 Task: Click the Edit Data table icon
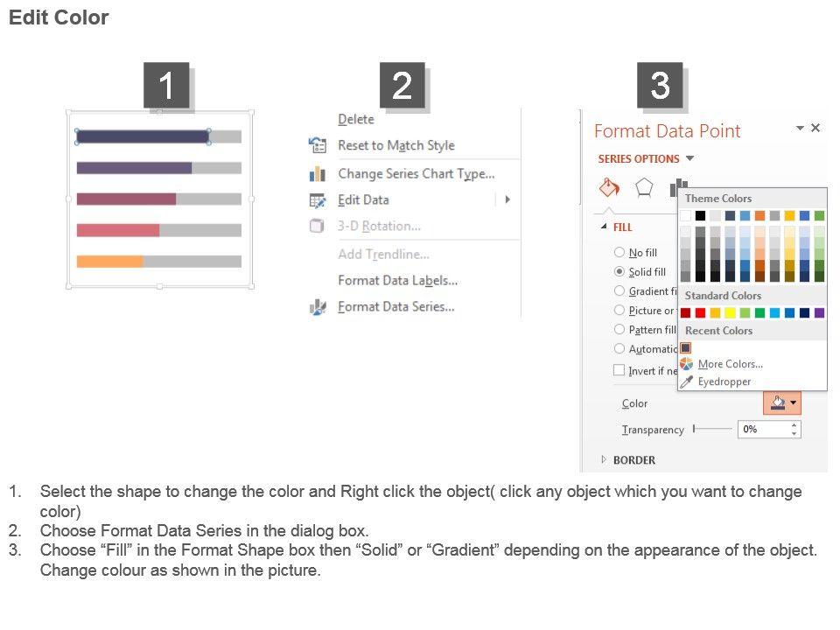[318, 200]
